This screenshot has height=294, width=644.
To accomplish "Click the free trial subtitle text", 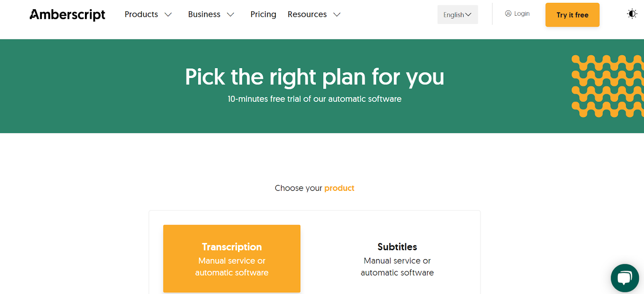I will pos(314,99).
